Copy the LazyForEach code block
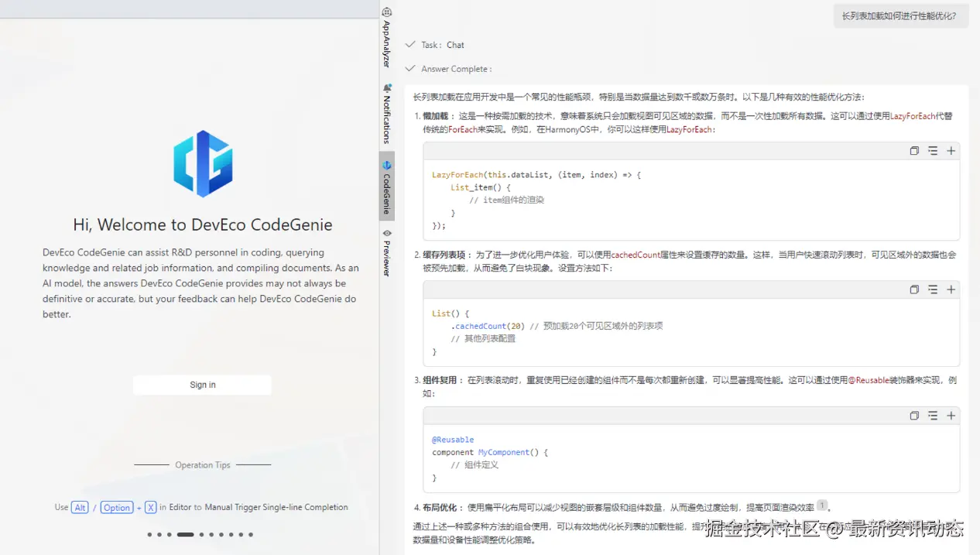The height and width of the screenshot is (555, 980). pos(914,151)
